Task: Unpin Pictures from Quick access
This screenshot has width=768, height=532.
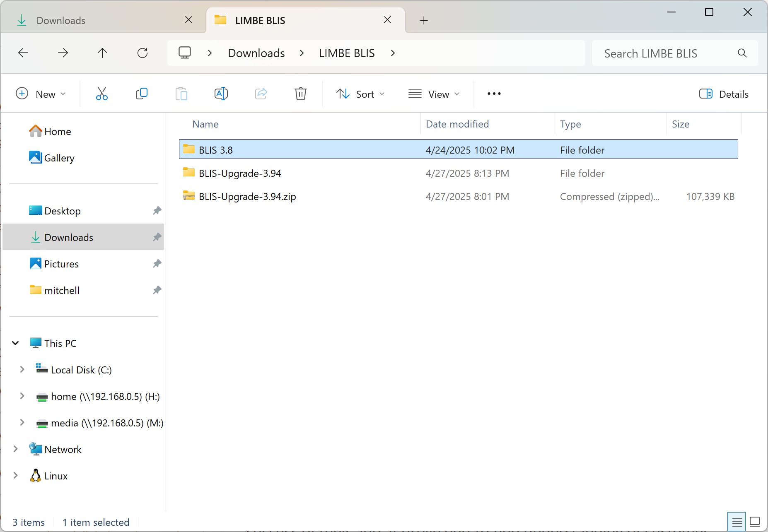Action: (x=157, y=264)
